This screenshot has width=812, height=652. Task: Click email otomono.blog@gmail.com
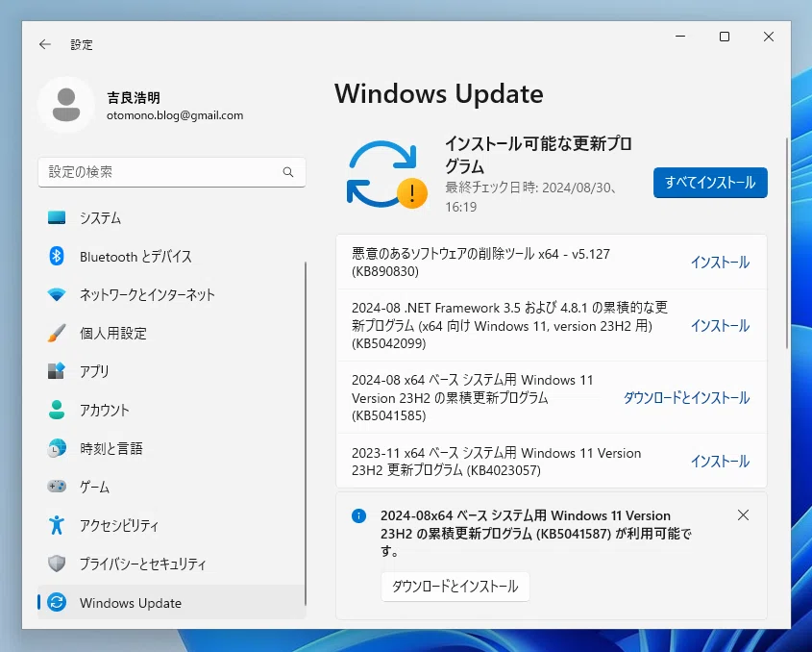tap(175, 115)
